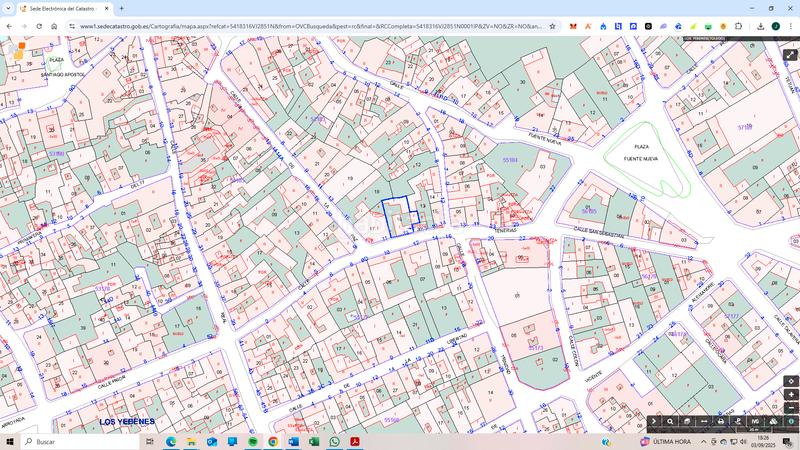This screenshot has height=450, width=800.
Task: Open a new browser tab
Action: tap(122, 8)
